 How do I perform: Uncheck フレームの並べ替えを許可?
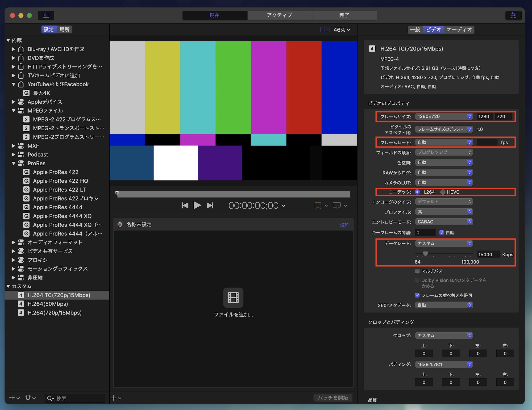[417, 295]
